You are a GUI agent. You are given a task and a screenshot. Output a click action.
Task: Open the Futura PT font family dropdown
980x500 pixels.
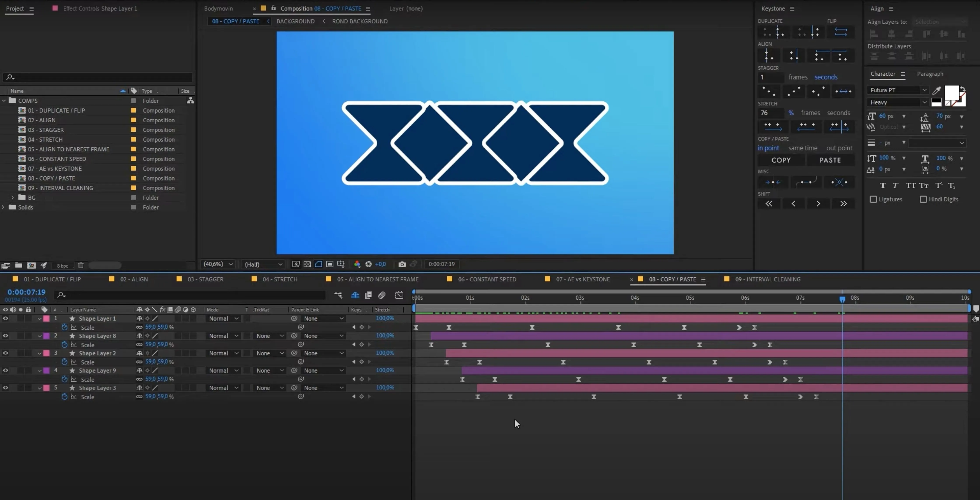(898, 90)
